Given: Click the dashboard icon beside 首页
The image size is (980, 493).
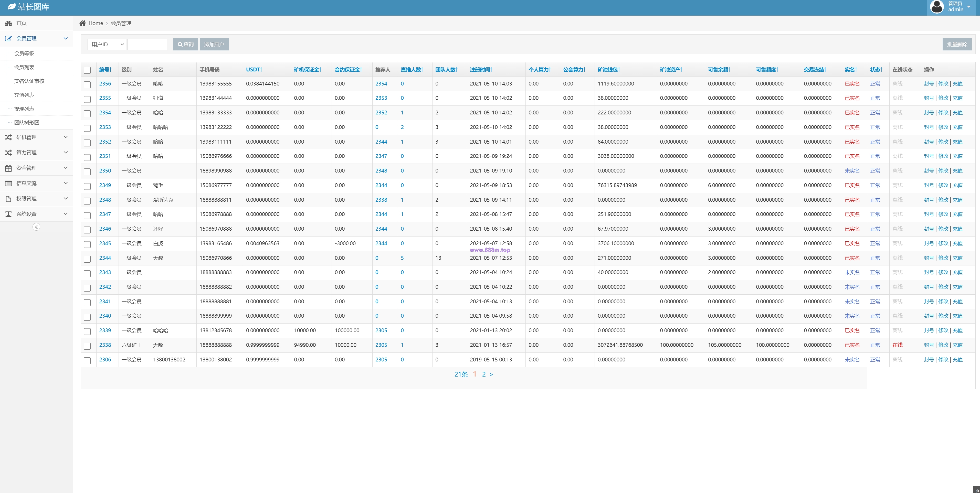Looking at the screenshot, I should pos(8,24).
